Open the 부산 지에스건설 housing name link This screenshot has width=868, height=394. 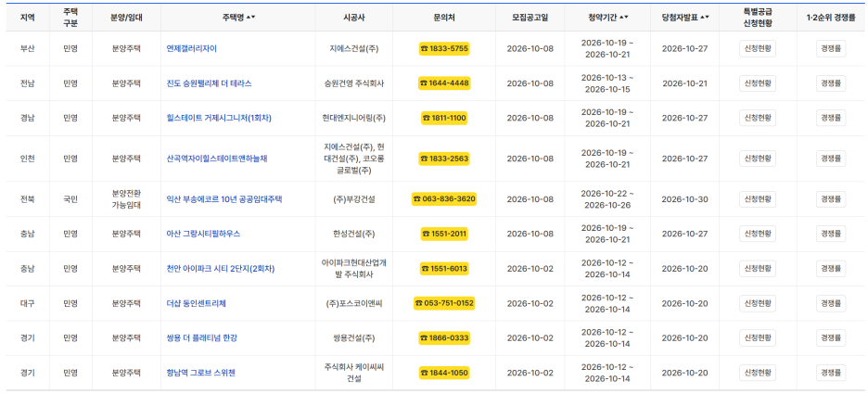pos(192,49)
